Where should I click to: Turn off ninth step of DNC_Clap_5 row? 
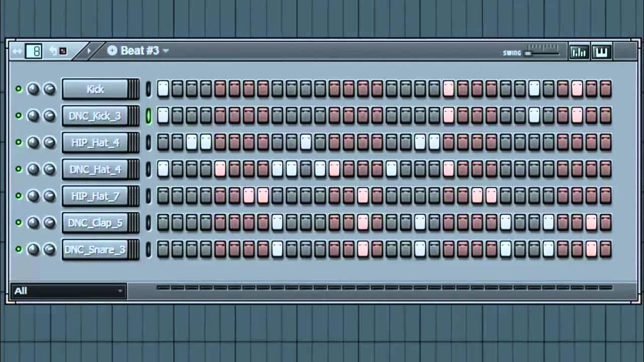(x=277, y=222)
